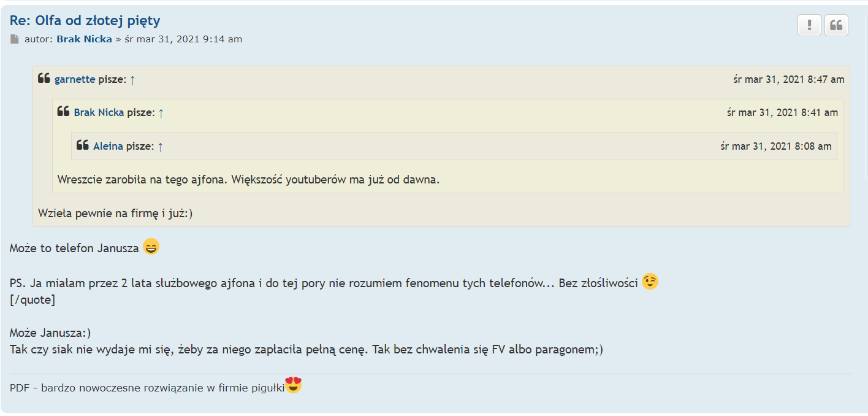This screenshot has height=416, width=868.
Task: Click the heart-eyes emoji in the signature
Action: click(294, 385)
